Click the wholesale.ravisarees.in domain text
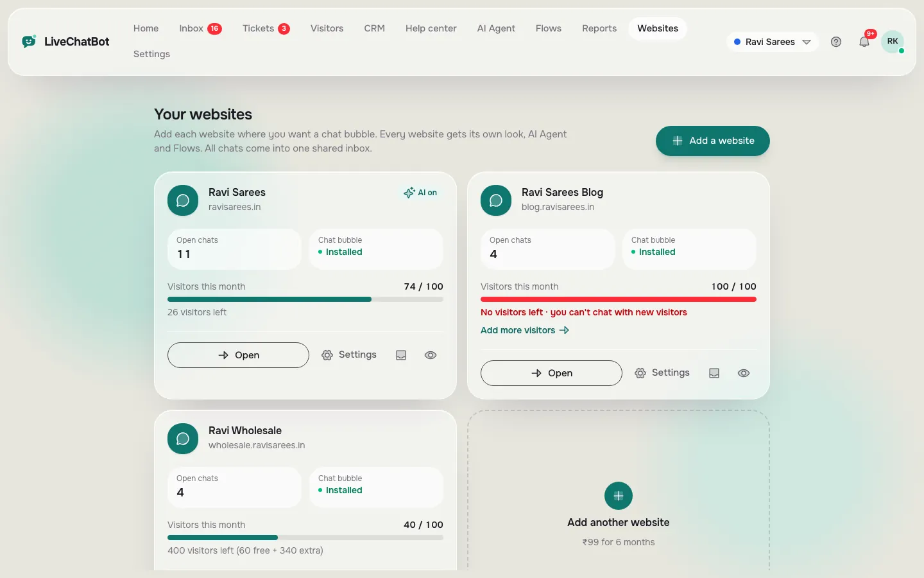The height and width of the screenshot is (578, 924). click(257, 445)
